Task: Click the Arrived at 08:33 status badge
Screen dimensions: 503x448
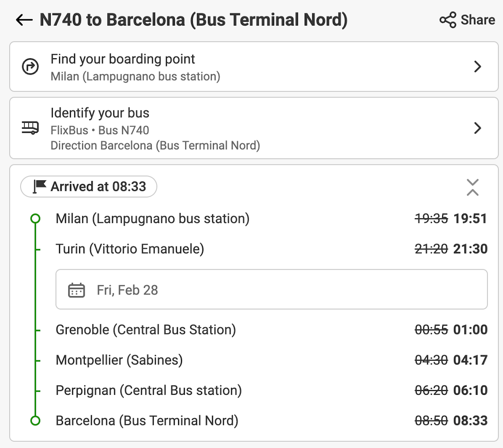Action: tap(89, 187)
